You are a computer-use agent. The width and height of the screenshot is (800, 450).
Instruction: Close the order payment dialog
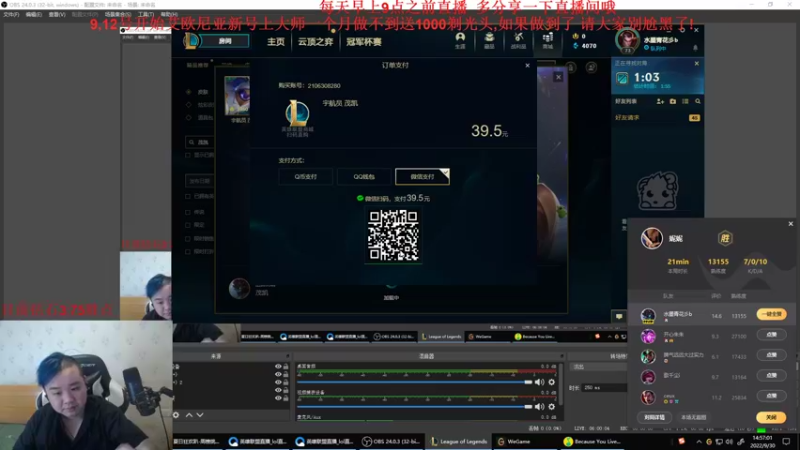click(528, 65)
